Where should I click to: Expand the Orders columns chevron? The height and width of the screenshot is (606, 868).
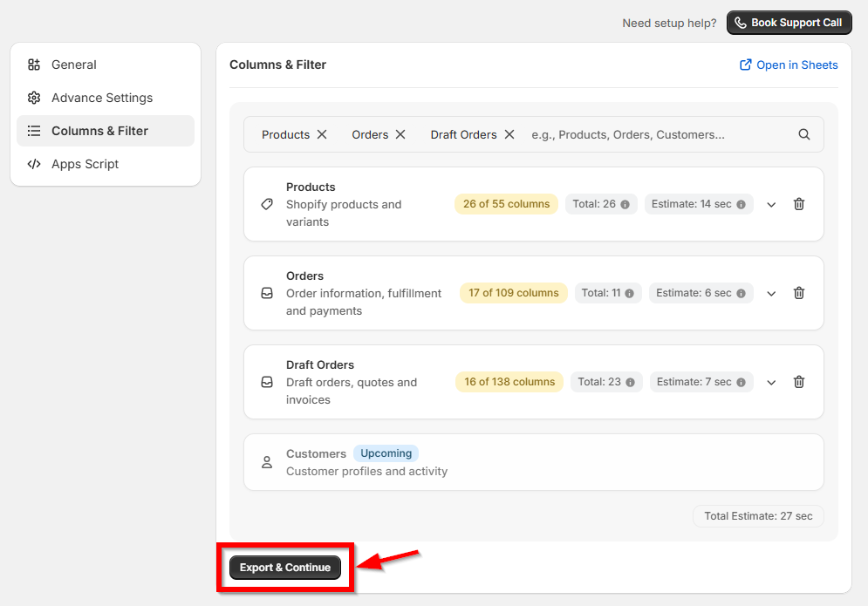[771, 294]
